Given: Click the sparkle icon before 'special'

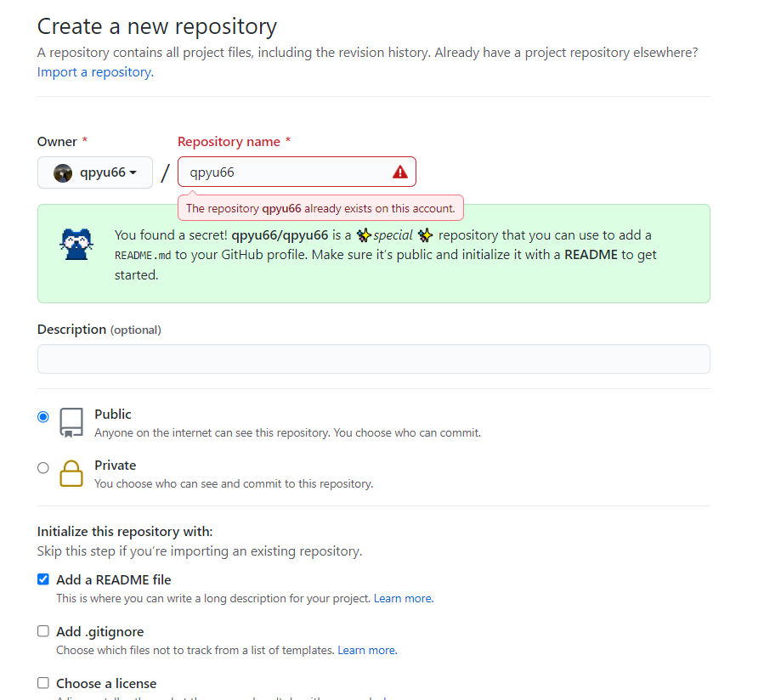Looking at the screenshot, I should coord(364,235).
